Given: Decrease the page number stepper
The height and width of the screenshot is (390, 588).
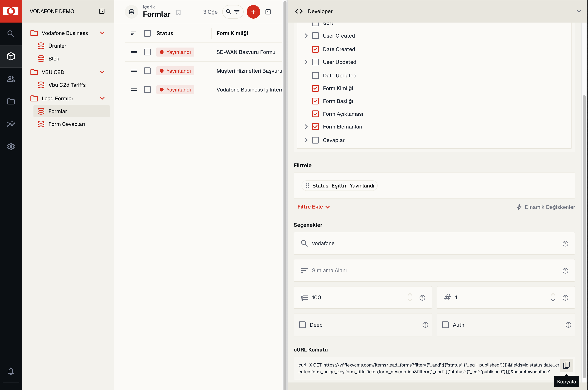Looking at the screenshot, I should pyautogui.click(x=553, y=300).
